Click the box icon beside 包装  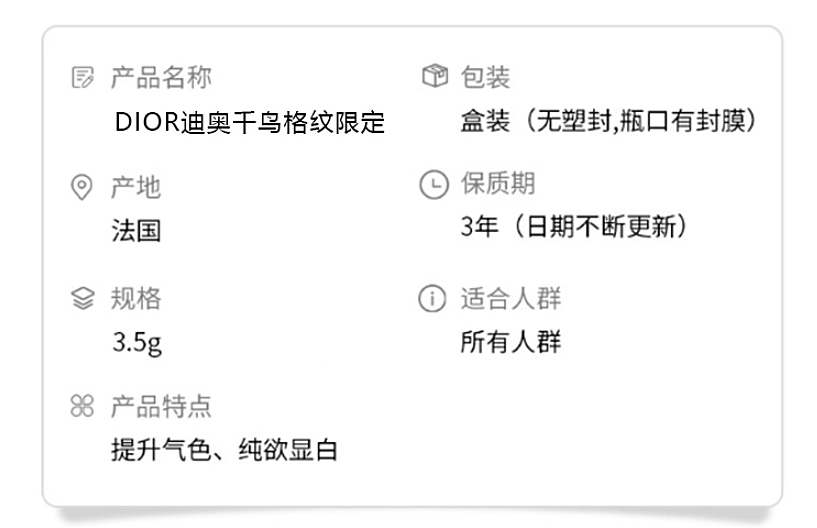pyautogui.click(x=435, y=76)
